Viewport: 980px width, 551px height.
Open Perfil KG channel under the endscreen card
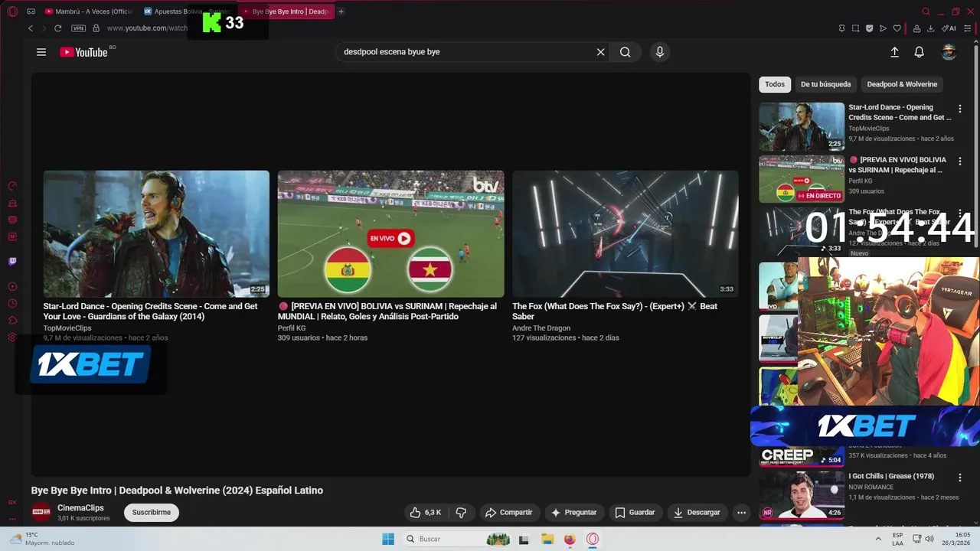point(292,328)
